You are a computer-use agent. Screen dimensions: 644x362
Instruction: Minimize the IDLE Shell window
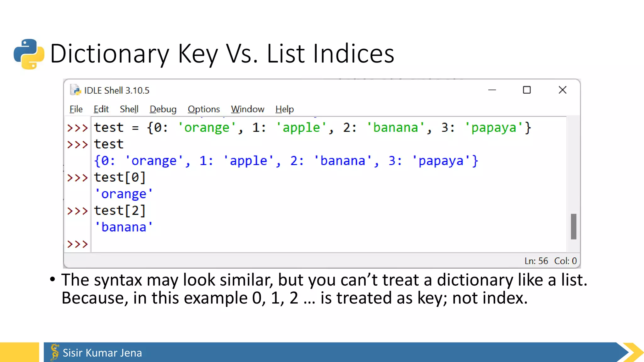[492, 90]
